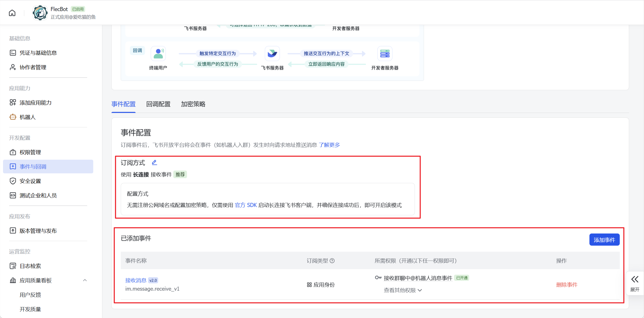644x318 pixels.
Task: Click the 已启用 status badge
Action: (78, 9)
